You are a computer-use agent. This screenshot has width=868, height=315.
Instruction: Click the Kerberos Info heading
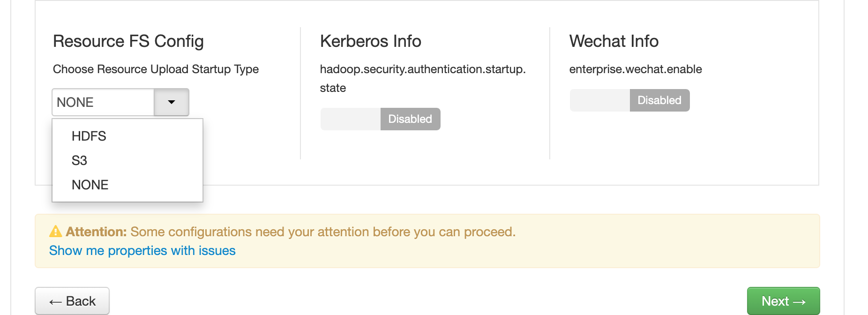click(x=371, y=41)
